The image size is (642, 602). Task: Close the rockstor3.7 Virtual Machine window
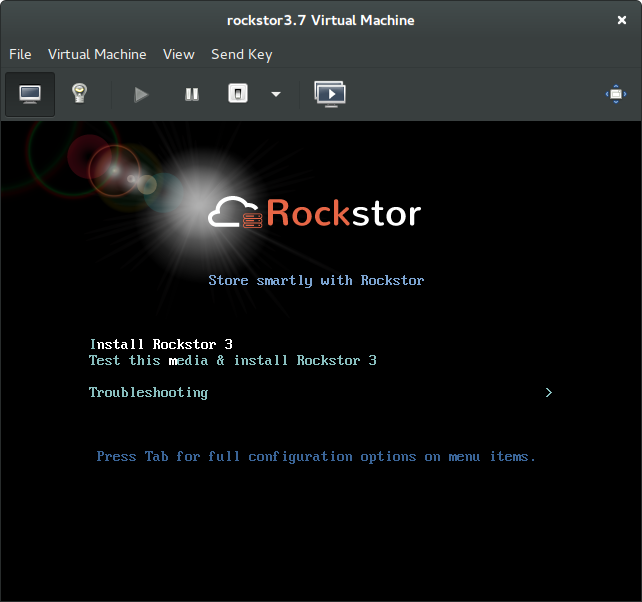(622, 20)
